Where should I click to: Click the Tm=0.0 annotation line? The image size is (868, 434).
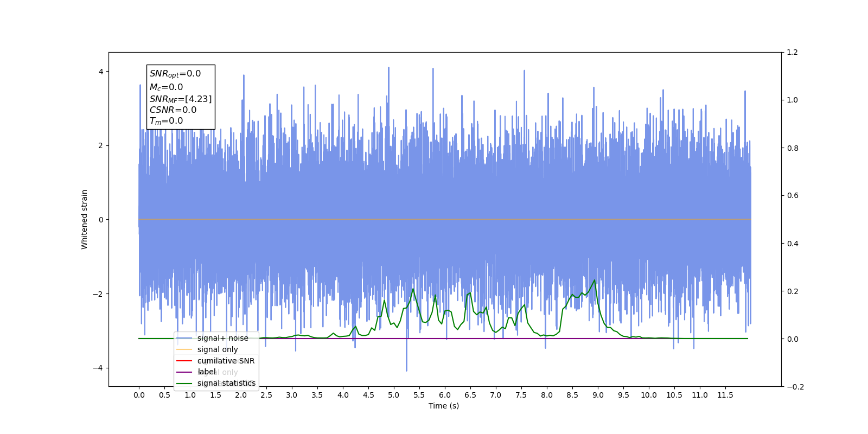point(166,121)
